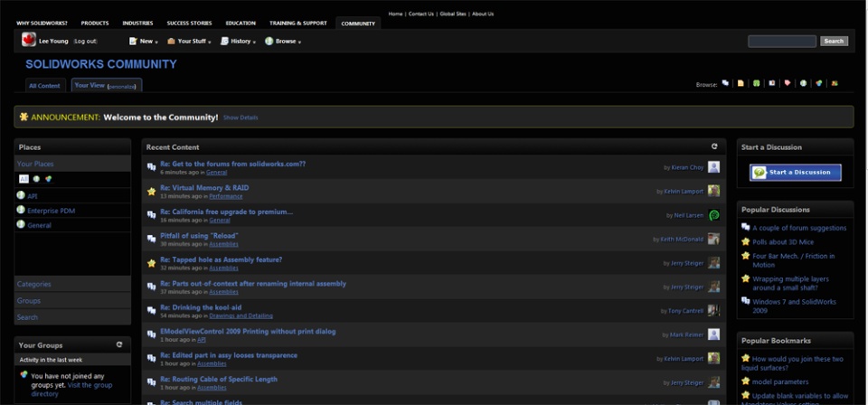Click globe icon next to Enterprise PDM
The width and height of the screenshot is (868, 405).
[x=21, y=210]
